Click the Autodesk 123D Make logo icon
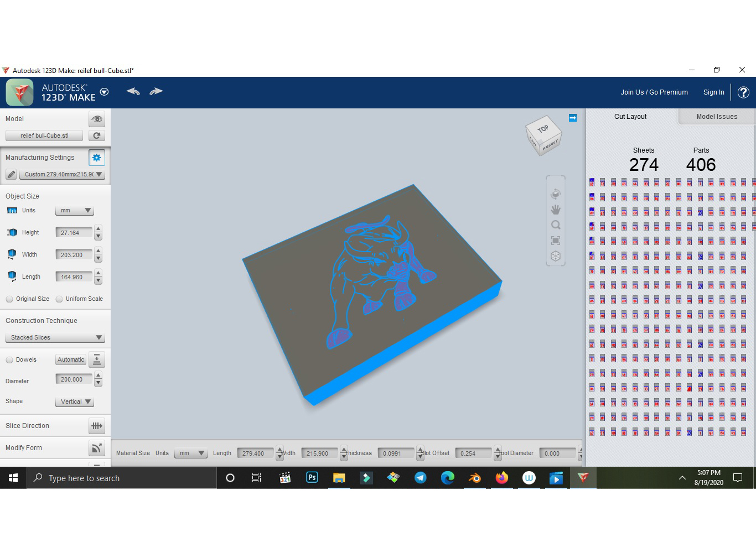 pyautogui.click(x=19, y=92)
